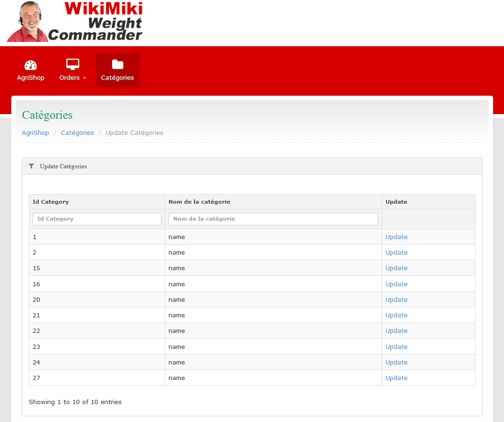This screenshot has width=504, height=422.
Task: Click Update link for category 21
Action: coord(396,315)
